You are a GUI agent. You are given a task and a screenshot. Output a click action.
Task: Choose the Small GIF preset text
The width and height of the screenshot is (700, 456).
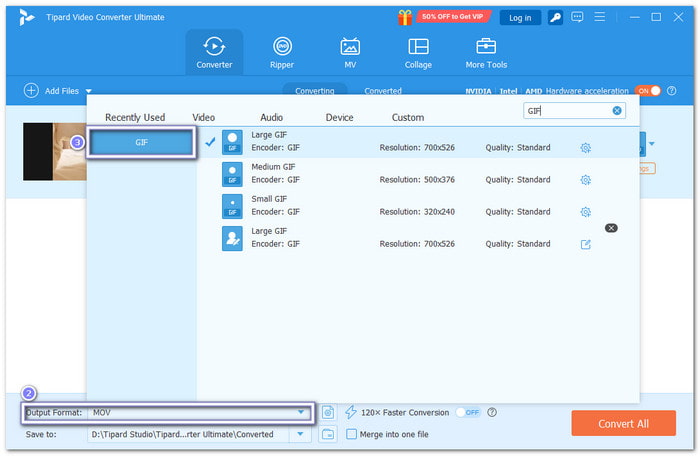tap(269, 199)
